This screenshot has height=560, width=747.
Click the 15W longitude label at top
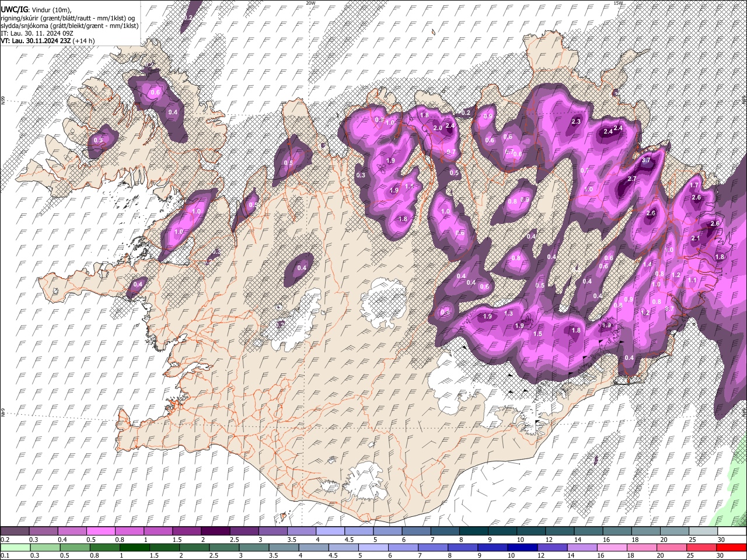pos(618,3)
